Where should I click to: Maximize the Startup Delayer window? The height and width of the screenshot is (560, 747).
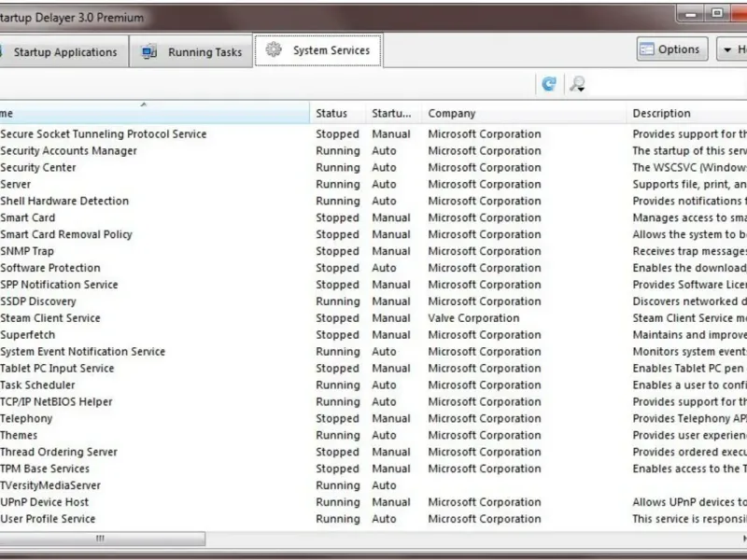[x=717, y=13]
